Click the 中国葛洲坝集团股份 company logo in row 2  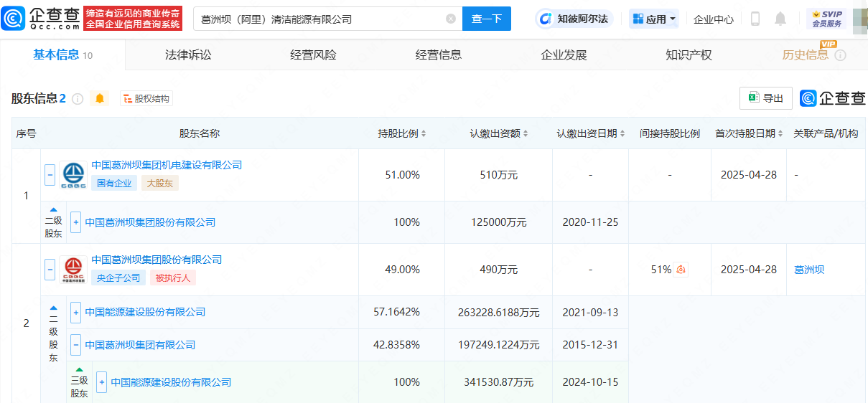[73, 270]
